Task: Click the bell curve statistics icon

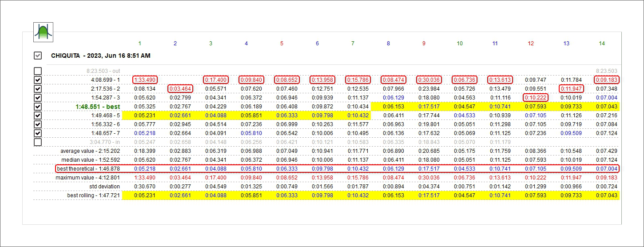Action: (x=44, y=32)
